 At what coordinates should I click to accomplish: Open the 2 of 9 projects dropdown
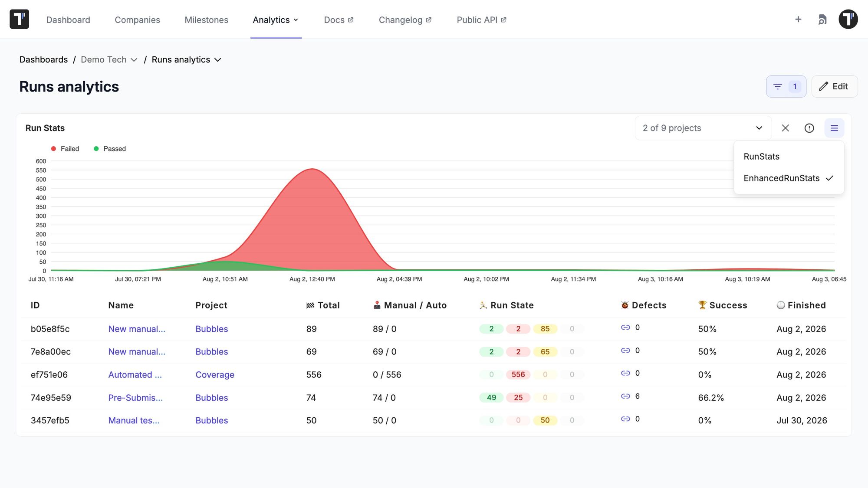pos(703,128)
